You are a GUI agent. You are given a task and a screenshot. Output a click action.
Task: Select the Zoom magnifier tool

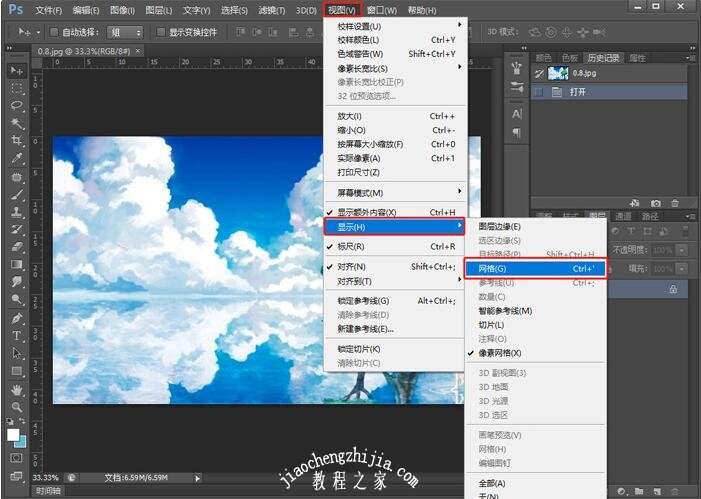coord(17,407)
